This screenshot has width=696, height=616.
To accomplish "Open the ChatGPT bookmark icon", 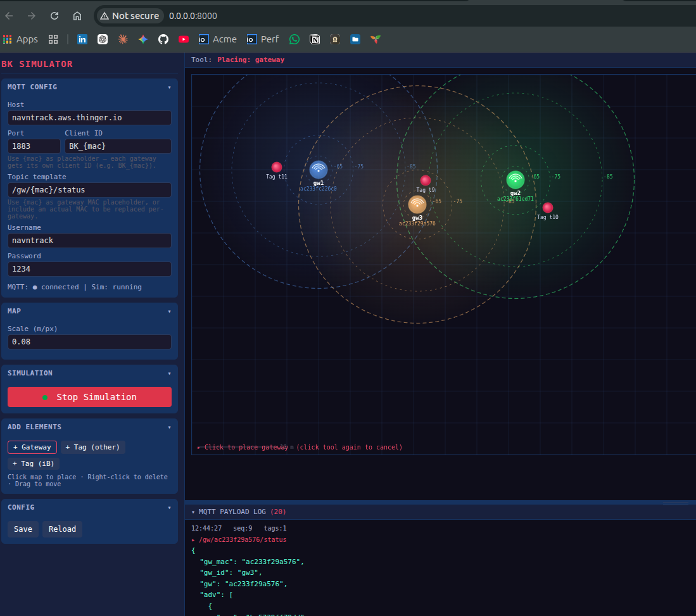I will [x=103, y=39].
